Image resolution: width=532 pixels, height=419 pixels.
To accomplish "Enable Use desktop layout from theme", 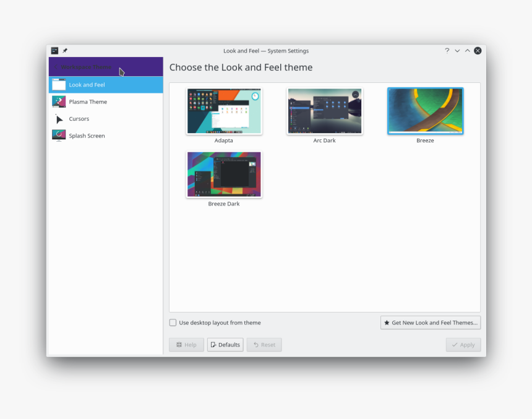I will pyautogui.click(x=173, y=322).
